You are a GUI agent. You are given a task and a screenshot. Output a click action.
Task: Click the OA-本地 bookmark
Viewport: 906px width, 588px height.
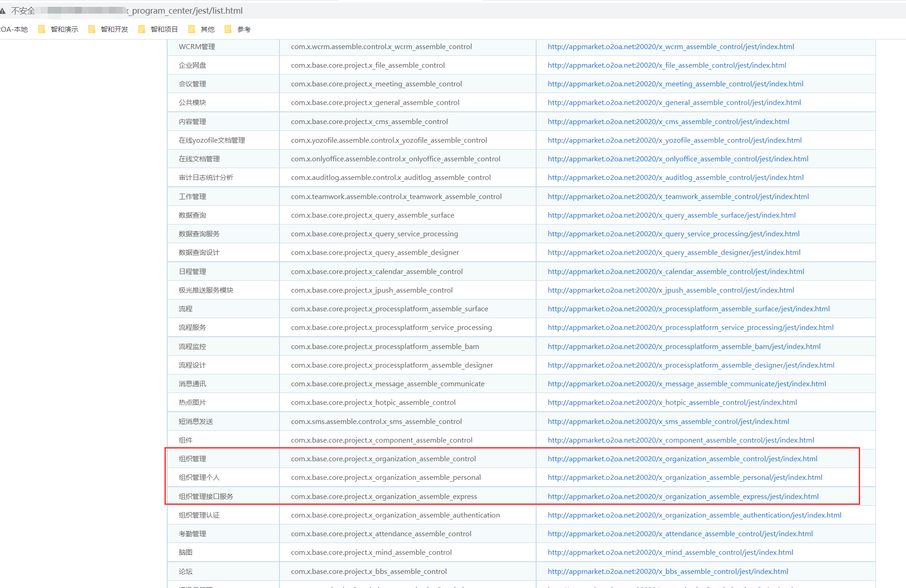click(14, 29)
